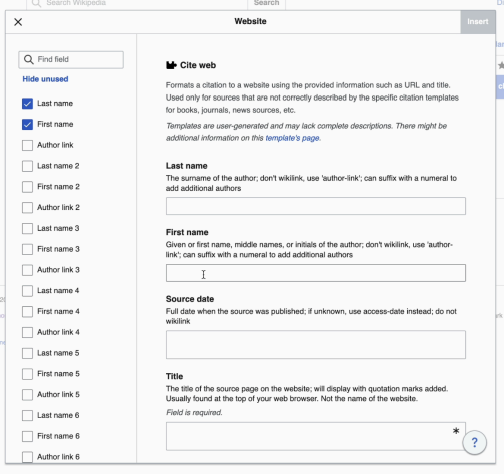
Task: Click the Insert button
Action: point(478,22)
